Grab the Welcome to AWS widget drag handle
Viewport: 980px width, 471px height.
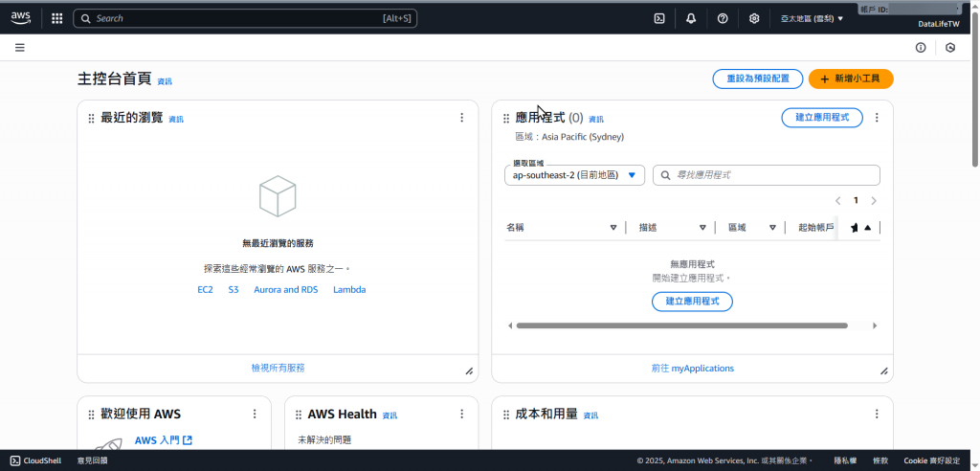[x=91, y=415]
